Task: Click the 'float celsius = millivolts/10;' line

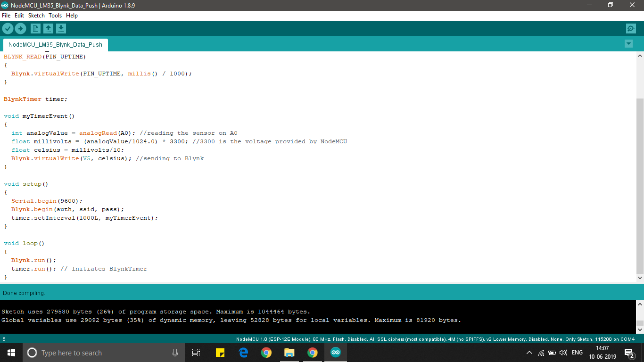Action: point(68,150)
